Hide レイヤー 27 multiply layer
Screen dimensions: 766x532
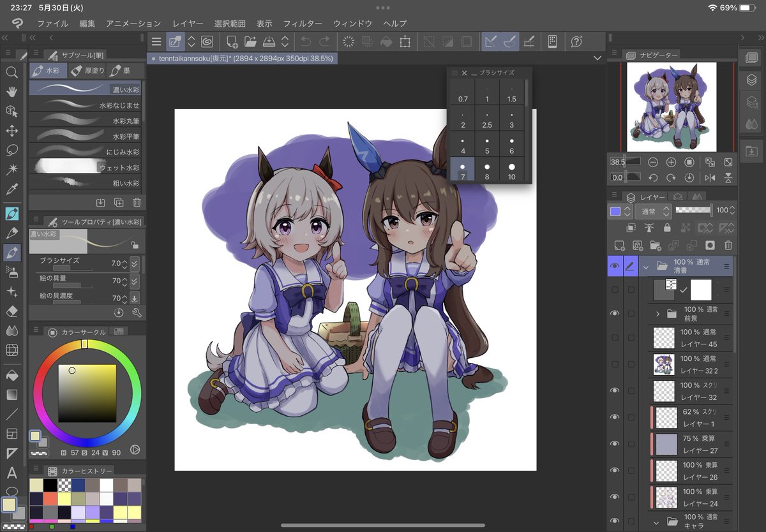click(615, 443)
